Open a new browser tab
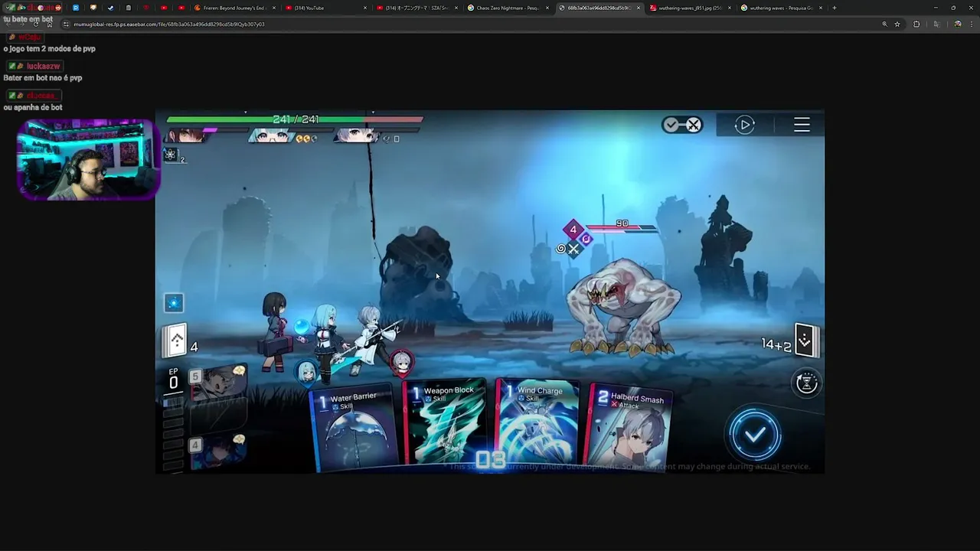This screenshot has width=980, height=551. (835, 8)
